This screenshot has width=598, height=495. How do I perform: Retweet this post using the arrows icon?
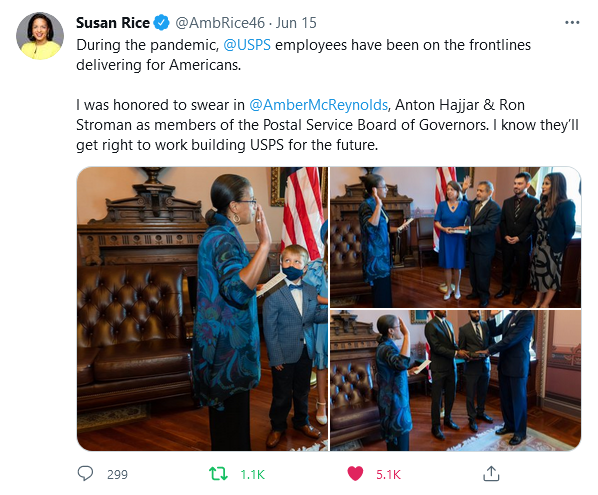click(218, 474)
